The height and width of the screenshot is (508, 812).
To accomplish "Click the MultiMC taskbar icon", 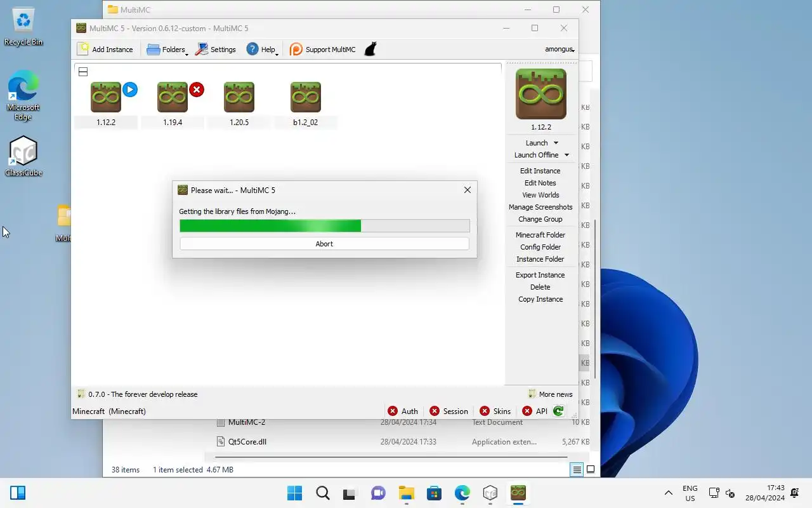I will click(x=518, y=493).
